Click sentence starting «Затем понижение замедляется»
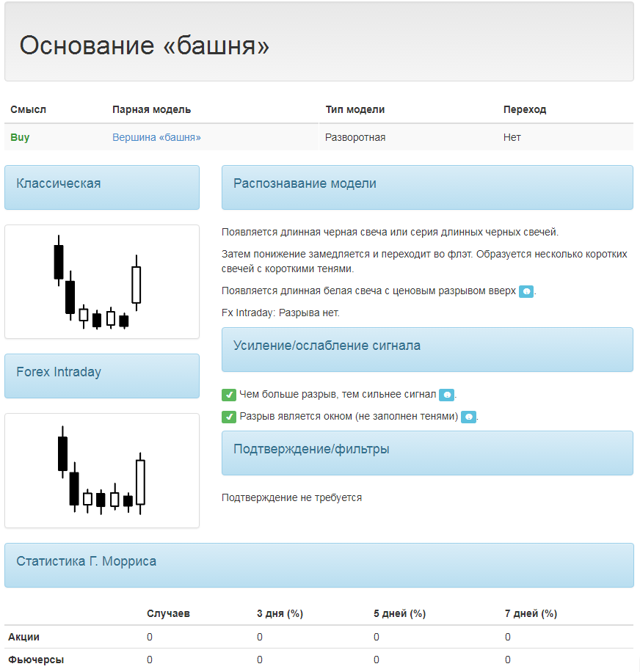Image resolution: width=640 pixels, height=672 pixels. point(424,262)
